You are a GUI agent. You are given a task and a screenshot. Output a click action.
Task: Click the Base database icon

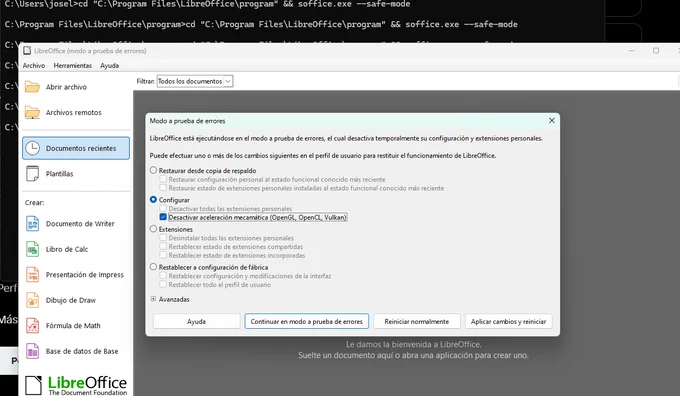click(x=32, y=351)
